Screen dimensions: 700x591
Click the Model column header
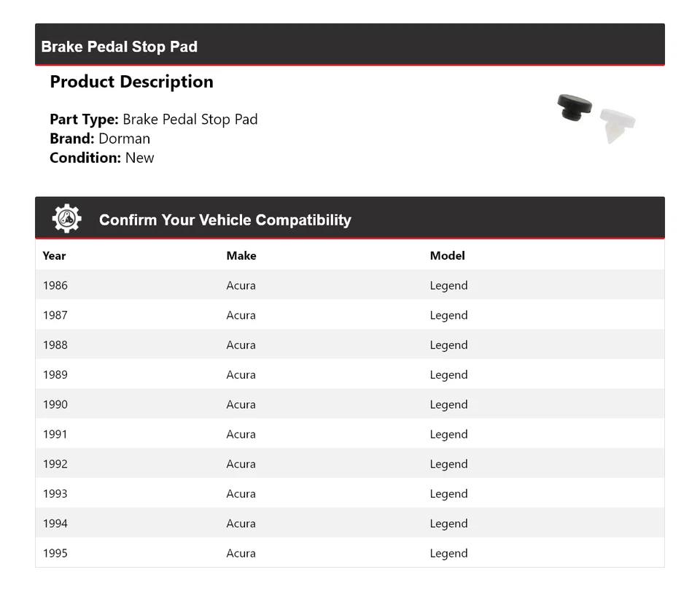447,255
